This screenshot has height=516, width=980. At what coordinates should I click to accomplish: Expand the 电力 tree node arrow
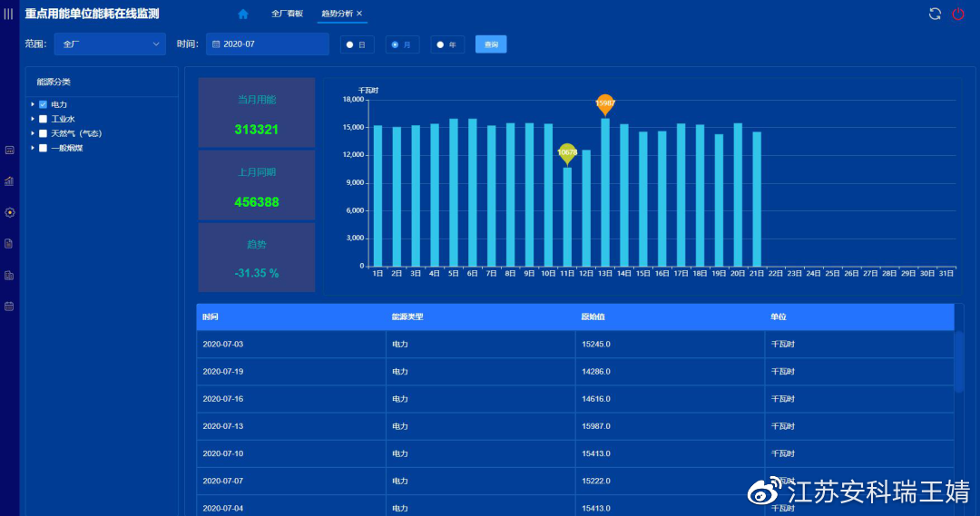pyautogui.click(x=33, y=104)
